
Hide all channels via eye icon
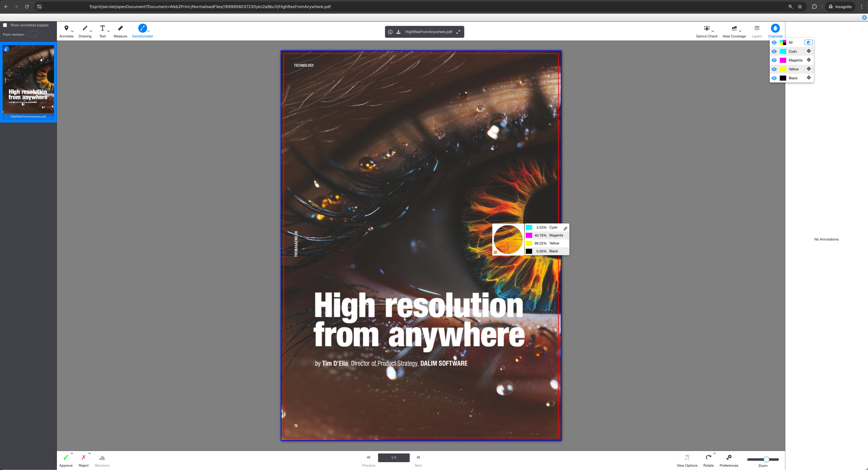(774, 42)
